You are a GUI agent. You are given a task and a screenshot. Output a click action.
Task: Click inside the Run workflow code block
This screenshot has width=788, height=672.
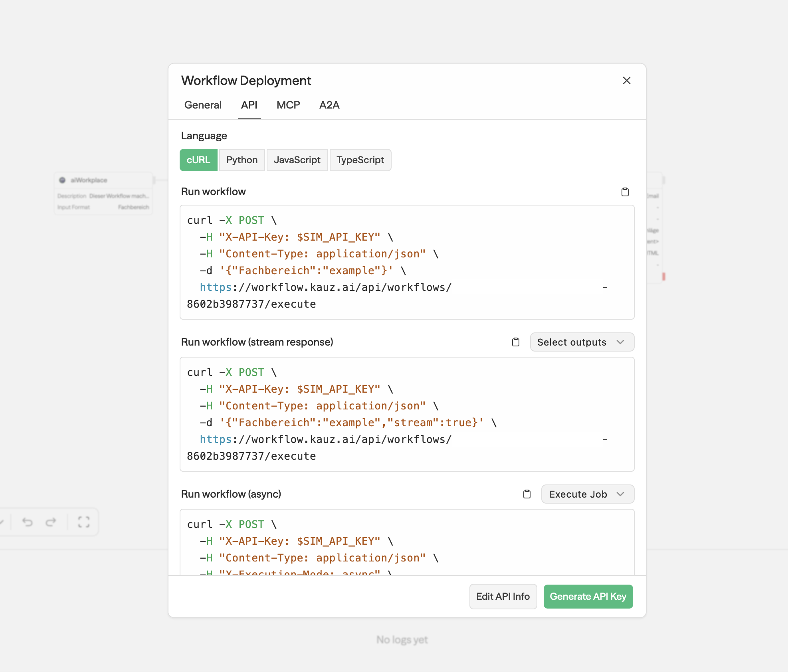pyautogui.click(x=406, y=262)
